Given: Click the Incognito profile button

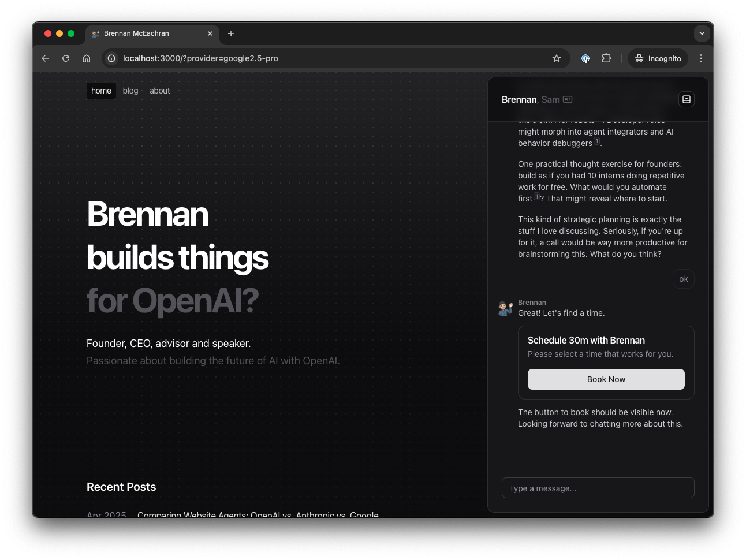Looking at the screenshot, I should pos(658,58).
